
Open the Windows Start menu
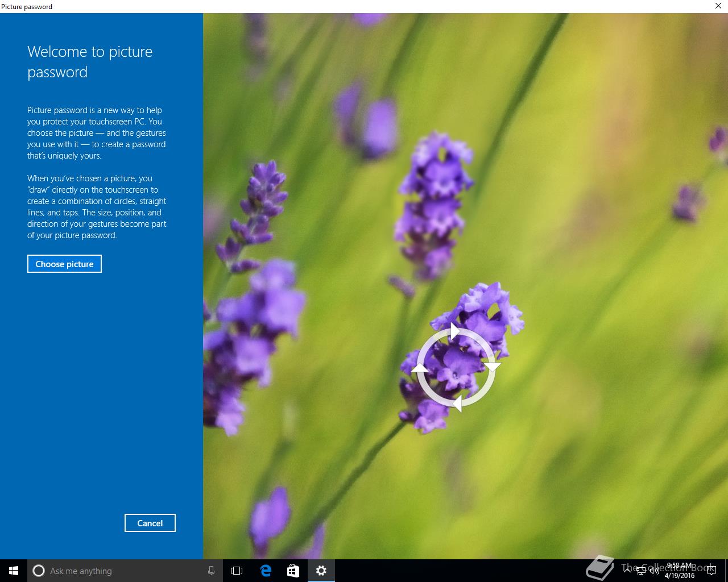tap(14, 571)
